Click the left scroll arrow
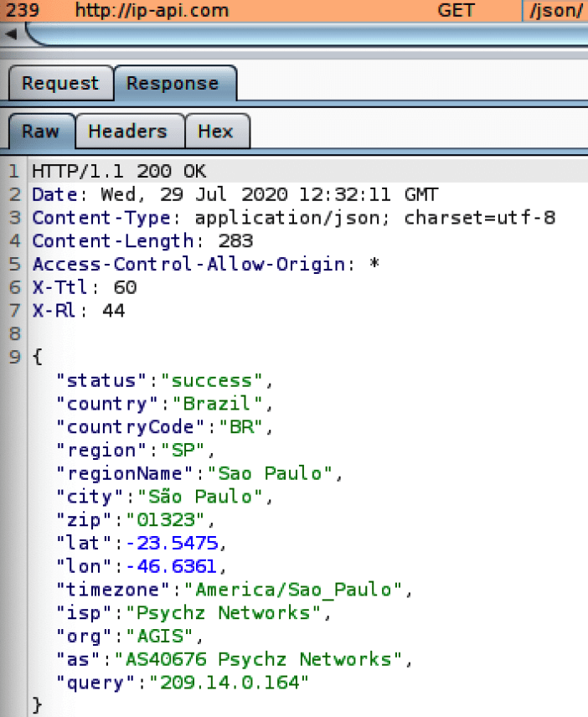Viewport: 588px width, 717px height. (11, 34)
